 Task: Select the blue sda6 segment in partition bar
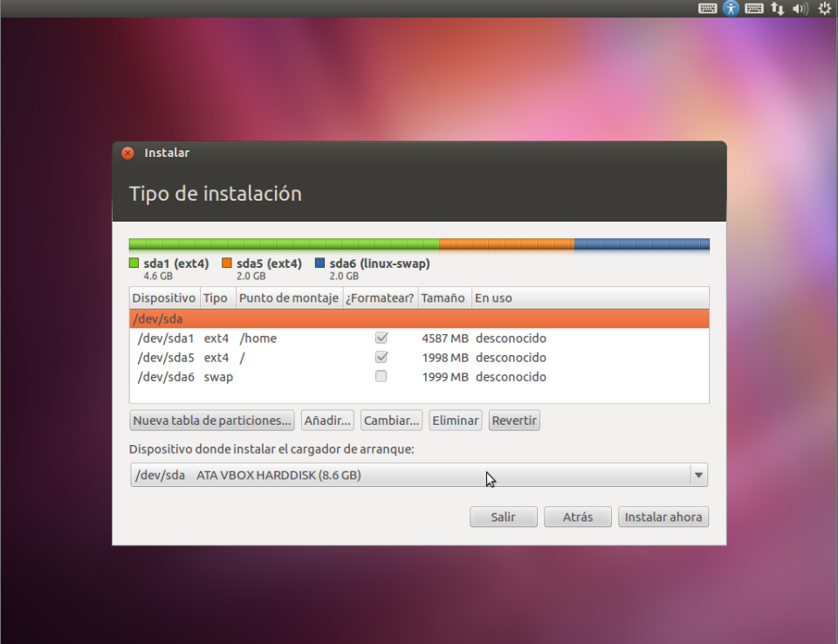point(642,244)
